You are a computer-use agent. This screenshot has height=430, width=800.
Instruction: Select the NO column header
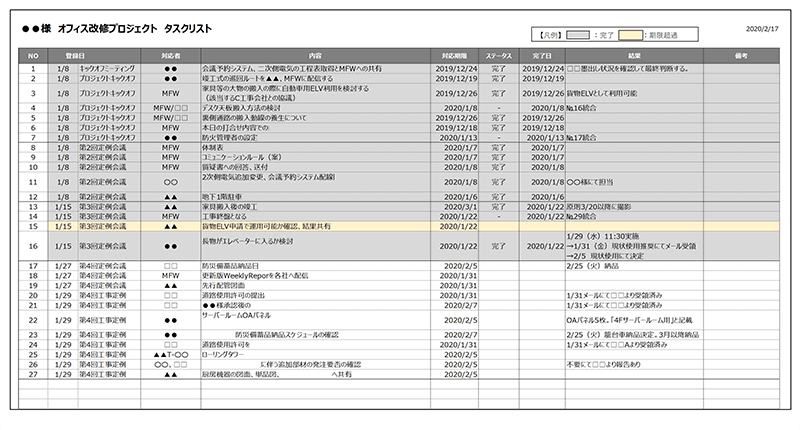coord(33,55)
